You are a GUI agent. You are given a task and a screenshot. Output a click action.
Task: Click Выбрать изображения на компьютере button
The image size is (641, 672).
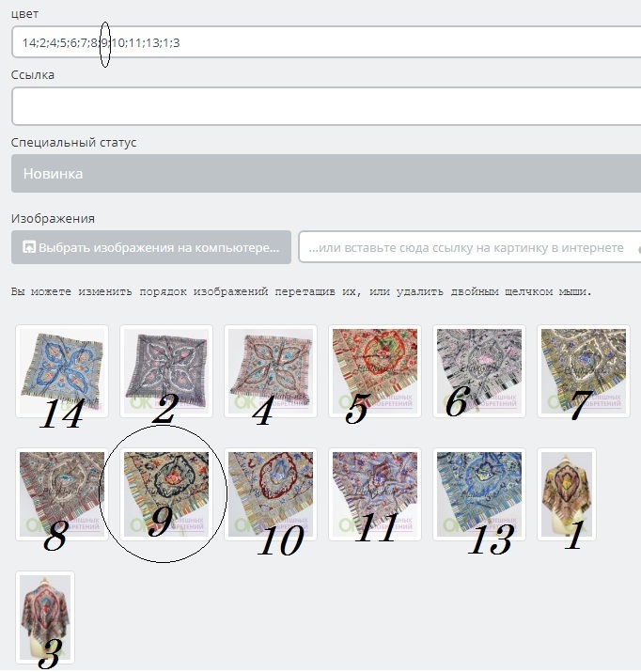[x=151, y=247]
